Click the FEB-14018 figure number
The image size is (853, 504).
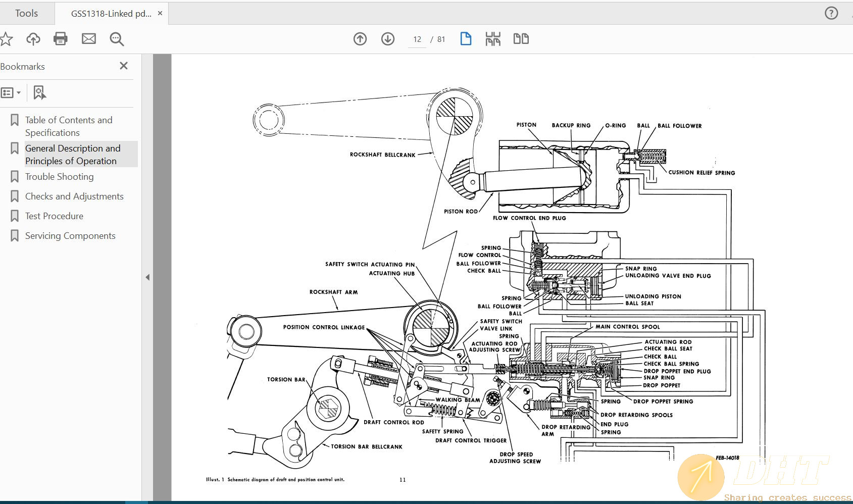pyautogui.click(x=727, y=458)
